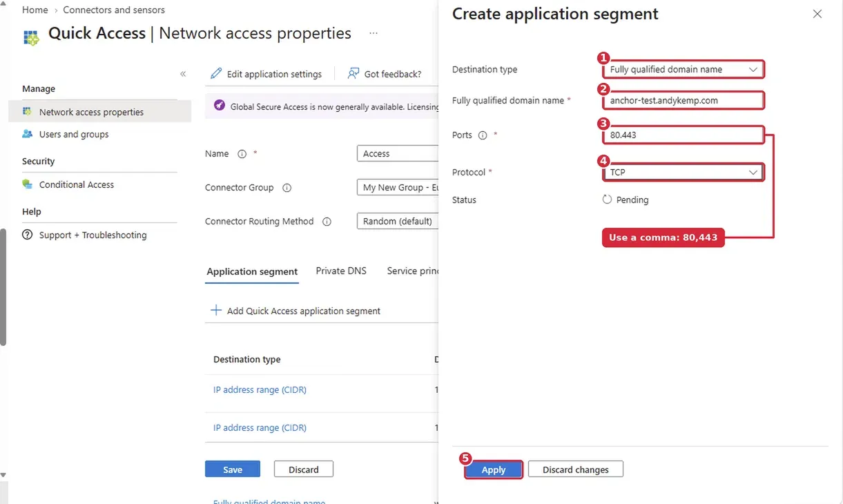Click the purple rocket icon in announcement banner
The height and width of the screenshot is (504, 843).
(219, 106)
